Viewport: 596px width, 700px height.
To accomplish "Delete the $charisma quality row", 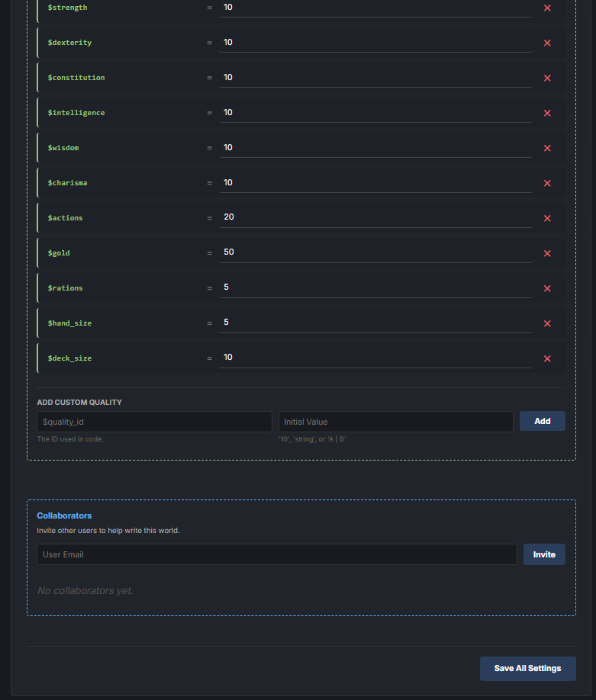I will (x=547, y=183).
